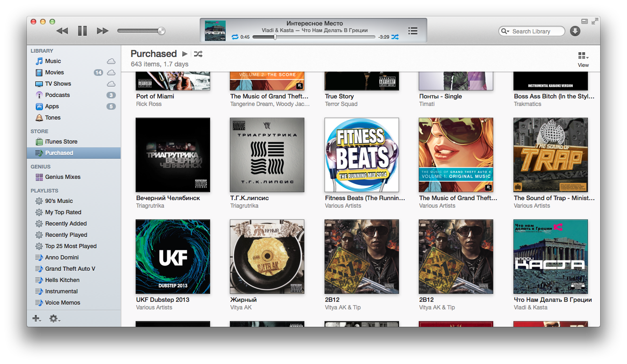Open the Up Next list
Image resolution: width=627 pixels, height=364 pixels.
point(413,31)
